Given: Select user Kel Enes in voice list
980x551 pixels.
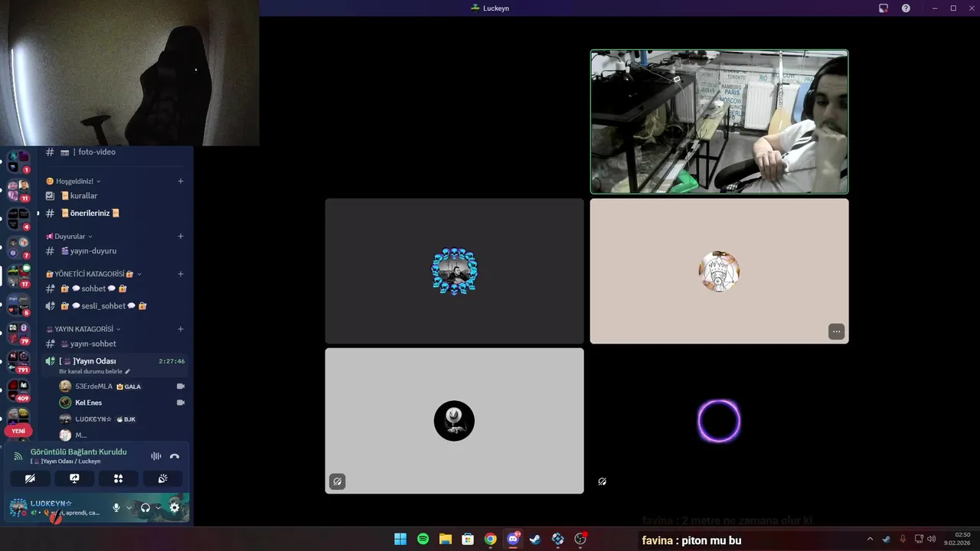Looking at the screenshot, I should (x=122, y=403).
